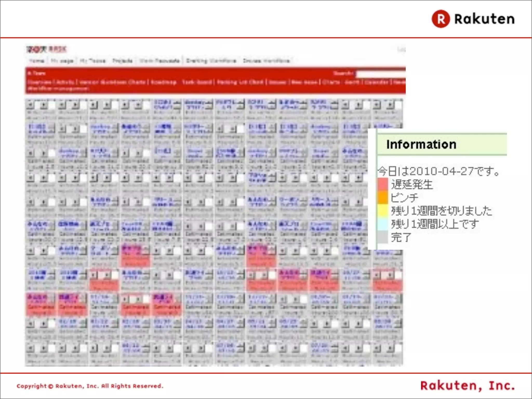Open the Roadmap tab in red bar
Viewport: 532px width, 399px height.
click(x=164, y=82)
